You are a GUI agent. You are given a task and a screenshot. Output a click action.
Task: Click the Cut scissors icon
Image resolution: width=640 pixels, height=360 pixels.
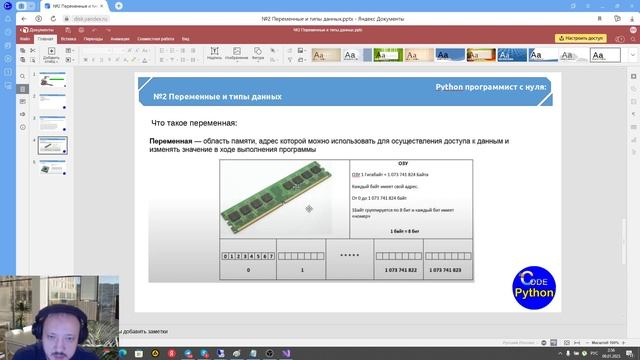click(x=33, y=51)
